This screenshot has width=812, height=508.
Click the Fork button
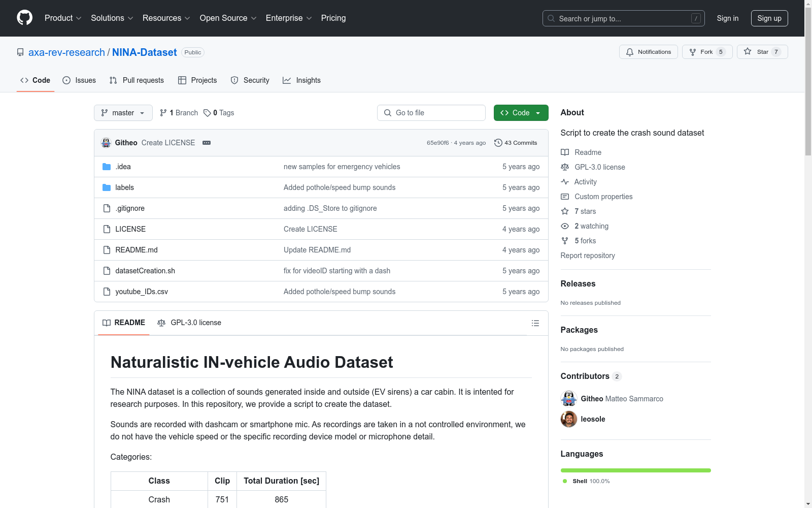[707, 52]
